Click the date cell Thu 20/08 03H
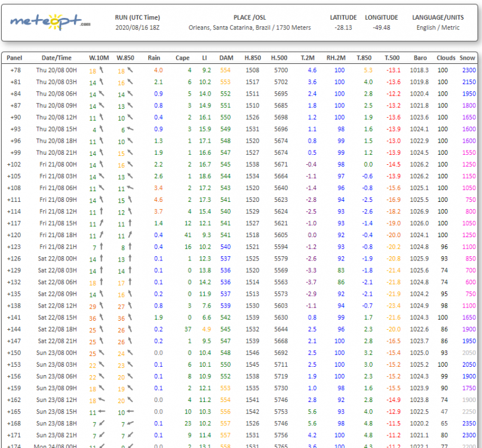 57,82
